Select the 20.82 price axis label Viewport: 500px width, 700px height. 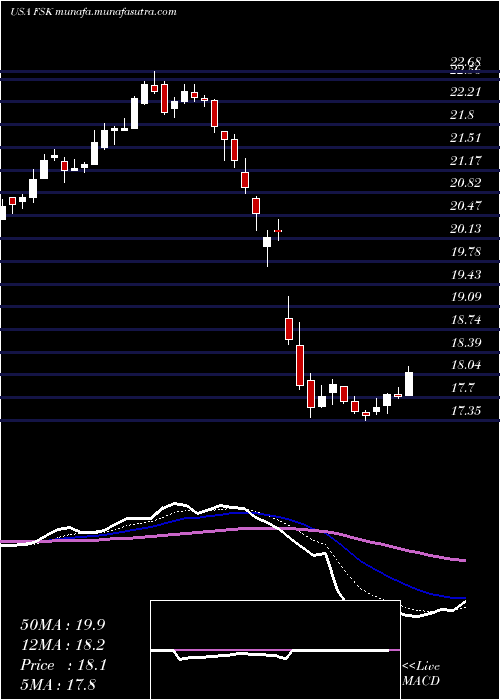pos(465,183)
